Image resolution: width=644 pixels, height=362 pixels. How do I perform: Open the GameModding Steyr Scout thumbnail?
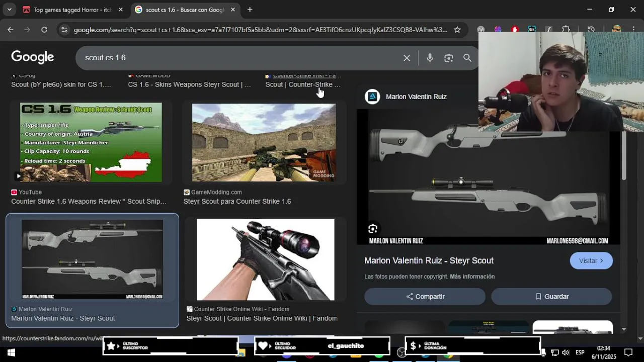264,142
